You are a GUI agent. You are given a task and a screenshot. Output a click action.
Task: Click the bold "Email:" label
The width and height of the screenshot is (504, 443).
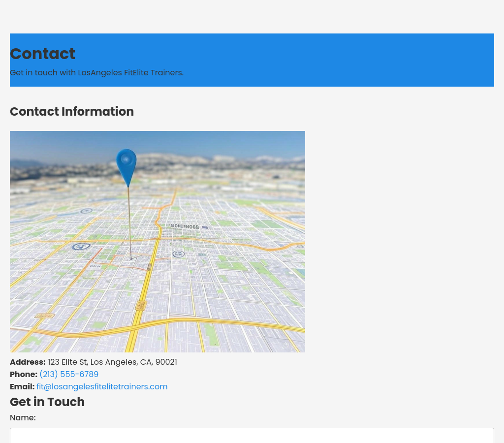(22, 387)
